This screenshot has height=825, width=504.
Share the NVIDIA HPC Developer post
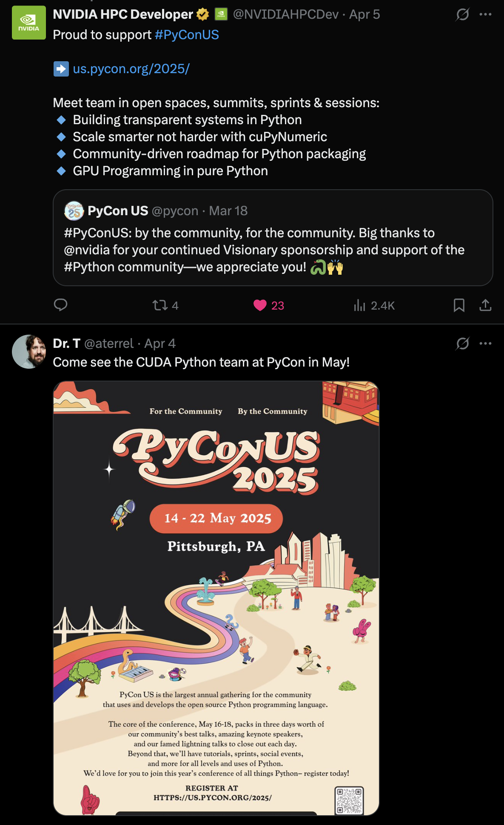(x=485, y=305)
